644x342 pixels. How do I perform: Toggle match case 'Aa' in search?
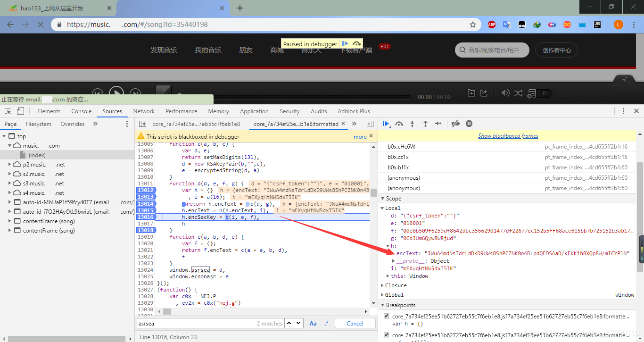[313, 324]
